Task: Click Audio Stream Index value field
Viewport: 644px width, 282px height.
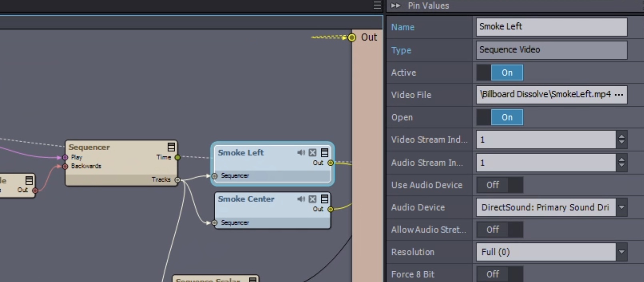Action: tap(546, 163)
